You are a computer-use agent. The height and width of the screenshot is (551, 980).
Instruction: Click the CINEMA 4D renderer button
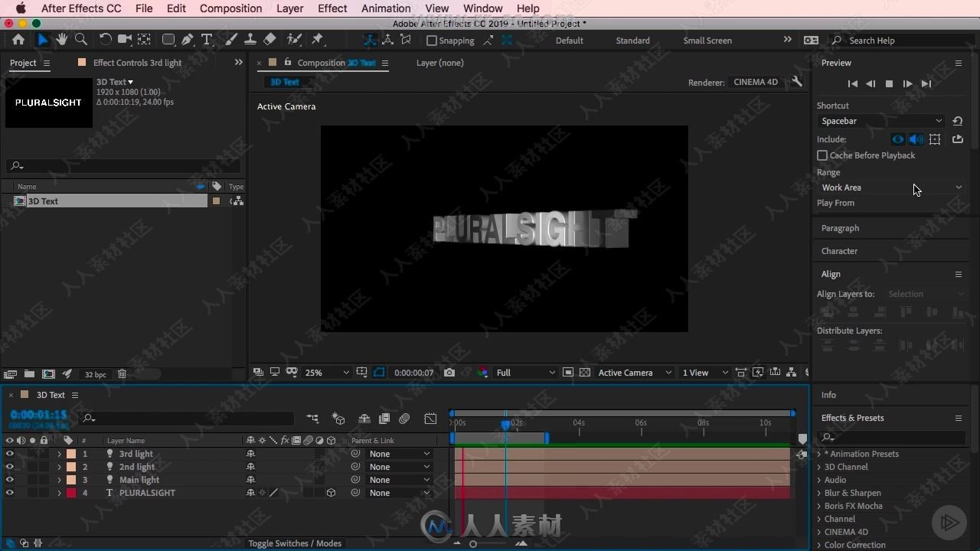[x=756, y=82]
